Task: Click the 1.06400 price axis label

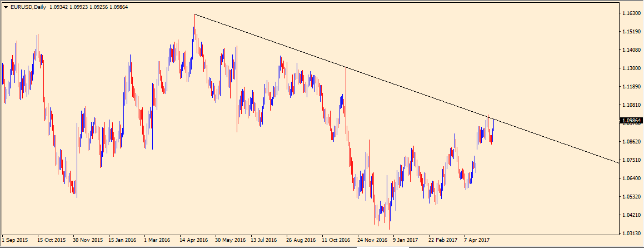Action: [631, 178]
